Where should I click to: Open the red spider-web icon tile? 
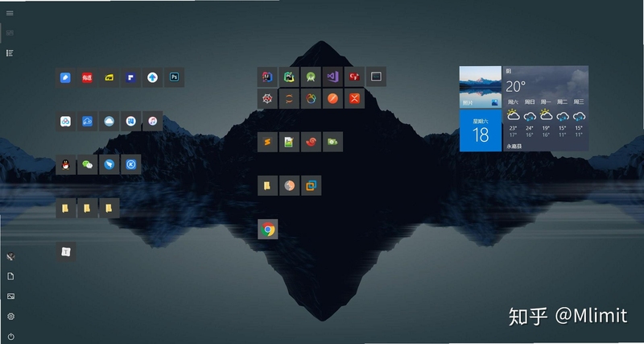click(x=267, y=98)
